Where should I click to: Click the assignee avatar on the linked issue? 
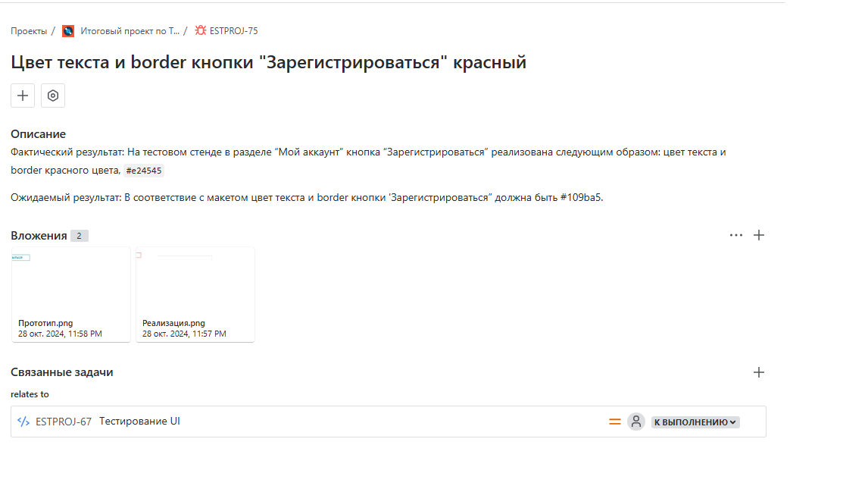click(x=636, y=422)
